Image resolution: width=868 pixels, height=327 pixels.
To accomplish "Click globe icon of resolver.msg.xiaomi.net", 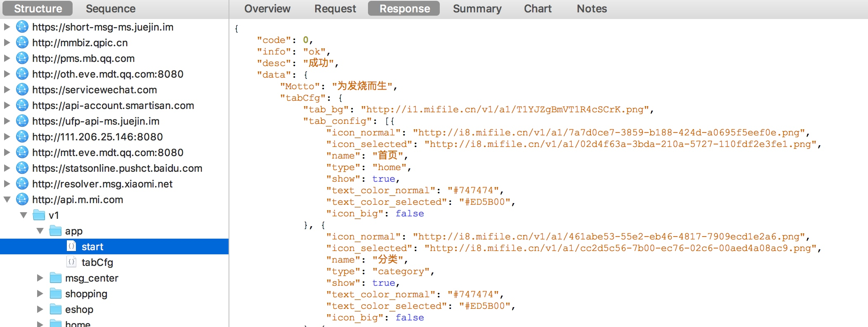I will pos(22,184).
